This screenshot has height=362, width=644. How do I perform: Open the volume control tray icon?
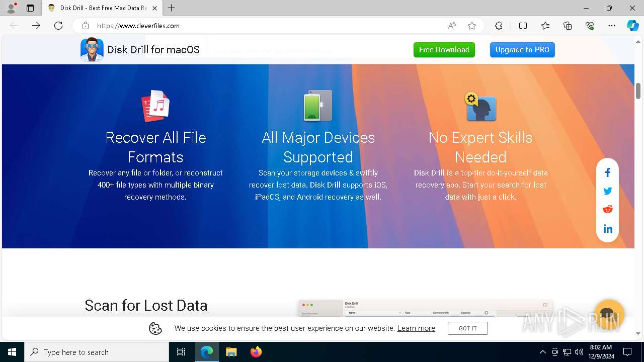[x=579, y=352]
